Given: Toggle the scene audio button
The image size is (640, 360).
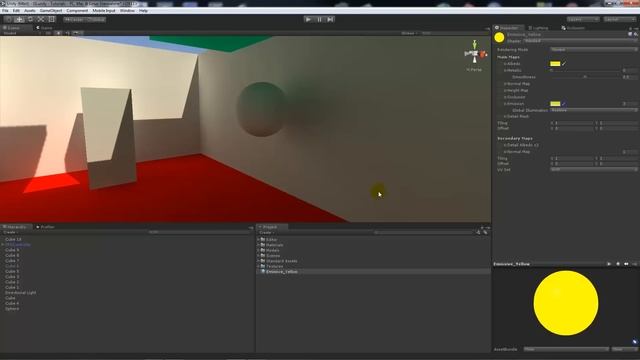Looking at the screenshot, I should pos(68,33).
